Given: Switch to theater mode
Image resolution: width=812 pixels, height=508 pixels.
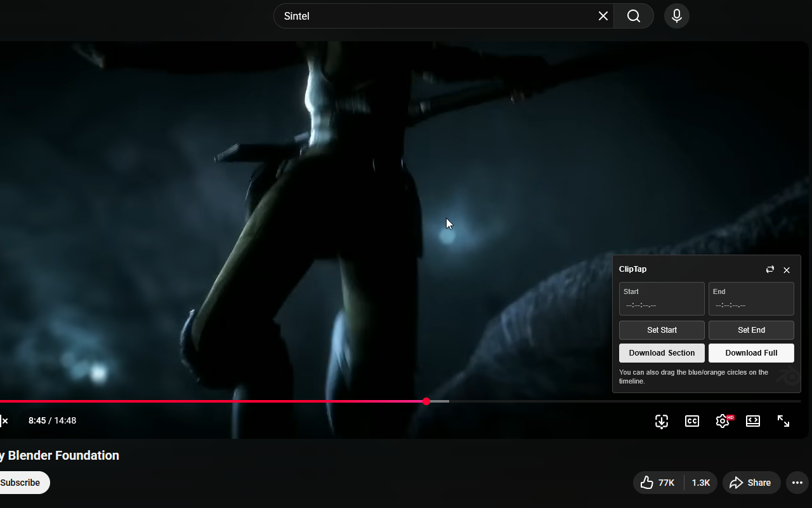Looking at the screenshot, I should (x=753, y=421).
